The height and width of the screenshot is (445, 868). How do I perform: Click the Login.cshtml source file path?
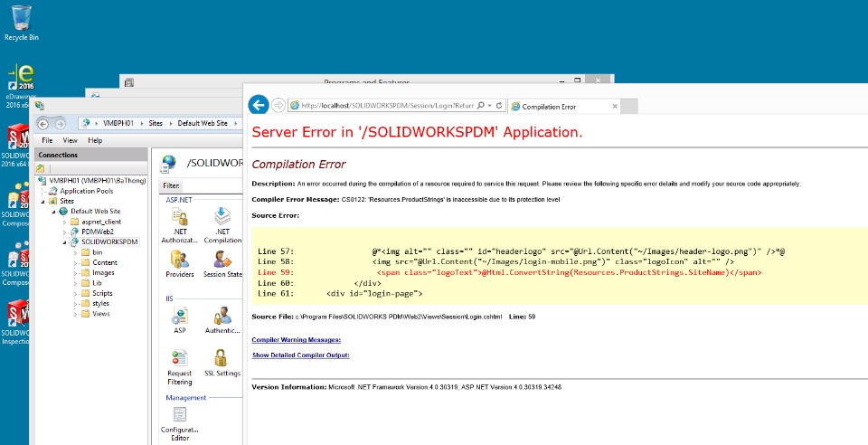(398, 317)
